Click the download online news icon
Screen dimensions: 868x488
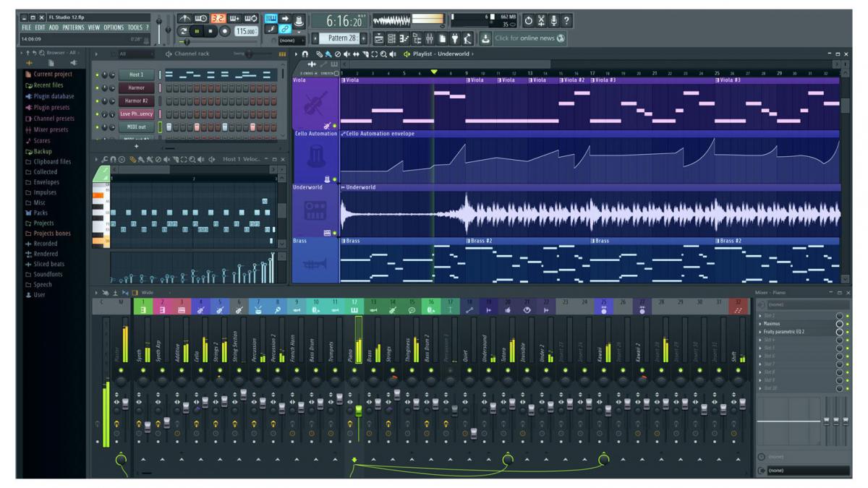485,39
